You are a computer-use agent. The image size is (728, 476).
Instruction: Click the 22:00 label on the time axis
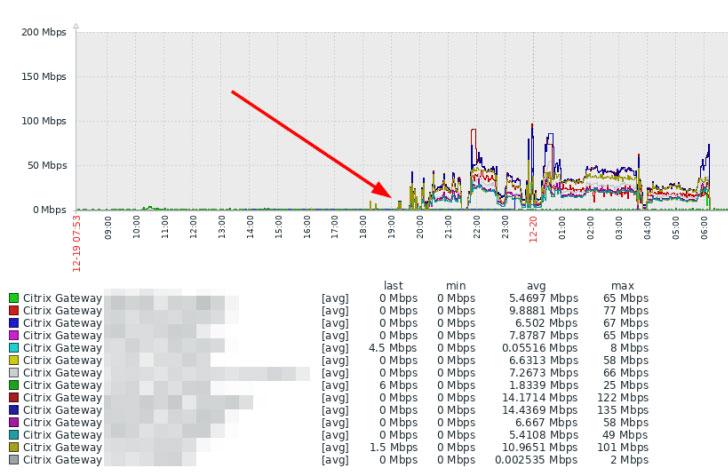click(476, 227)
